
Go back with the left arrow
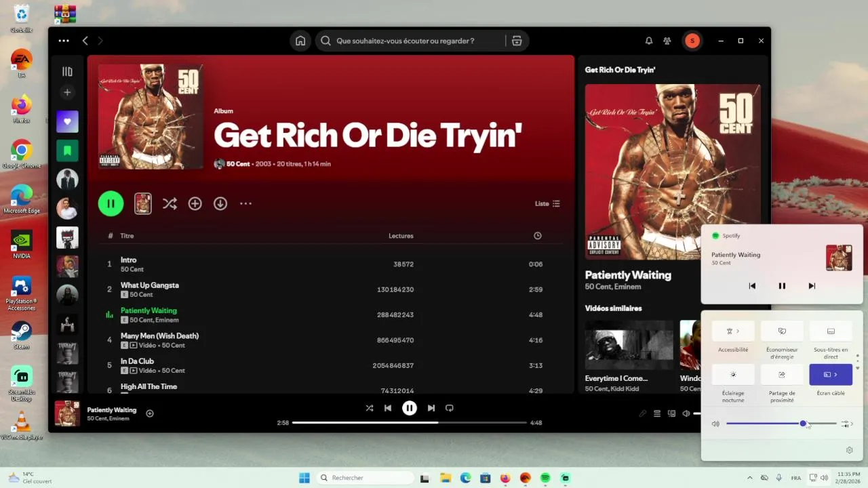coord(85,41)
